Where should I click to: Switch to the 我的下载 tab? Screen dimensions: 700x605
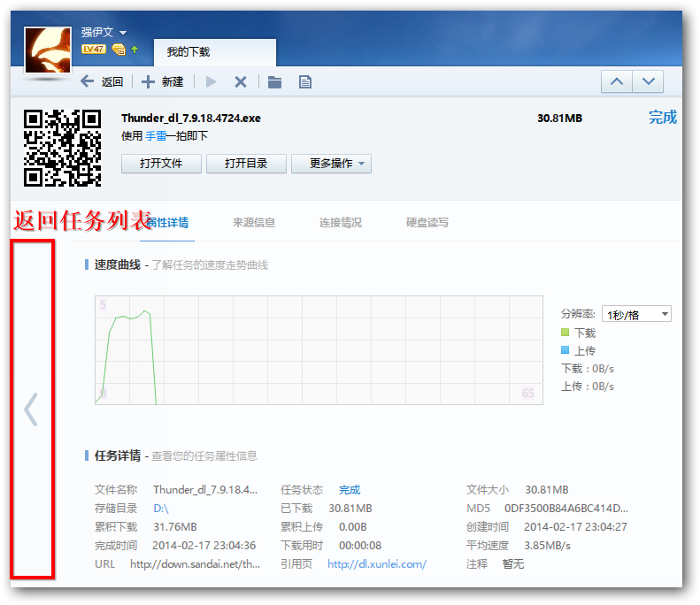215,52
